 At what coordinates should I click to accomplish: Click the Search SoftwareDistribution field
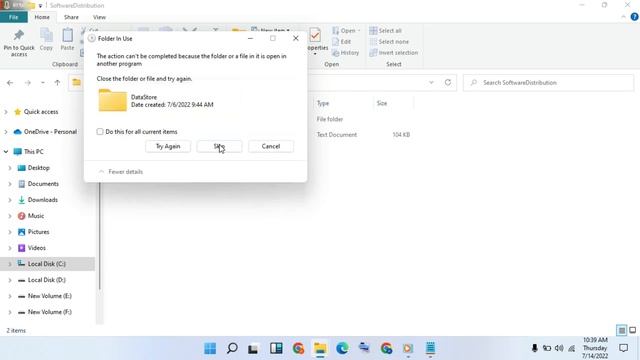tap(548, 82)
